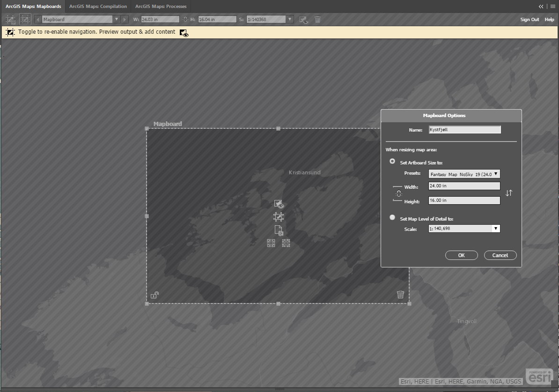Open the panel hamburger menu
Image resolution: width=559 pixels, height=392 pixels.
coord(552,7)
